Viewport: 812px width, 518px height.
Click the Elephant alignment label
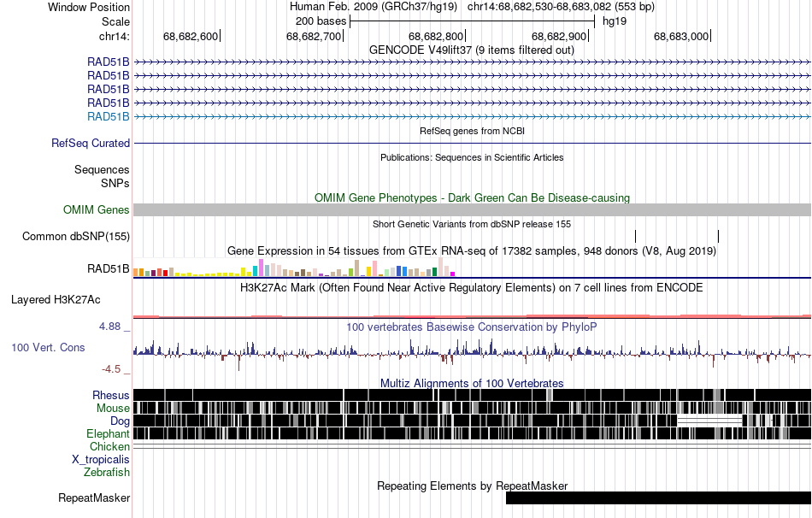point(108,434)
